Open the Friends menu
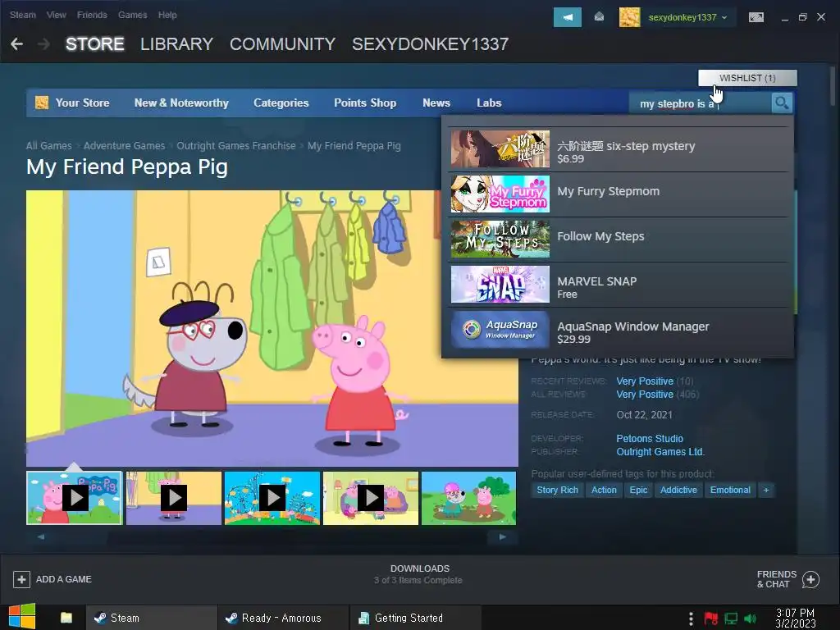The height and width of the screenshot is (630, 840). click(x=92, y=15)
